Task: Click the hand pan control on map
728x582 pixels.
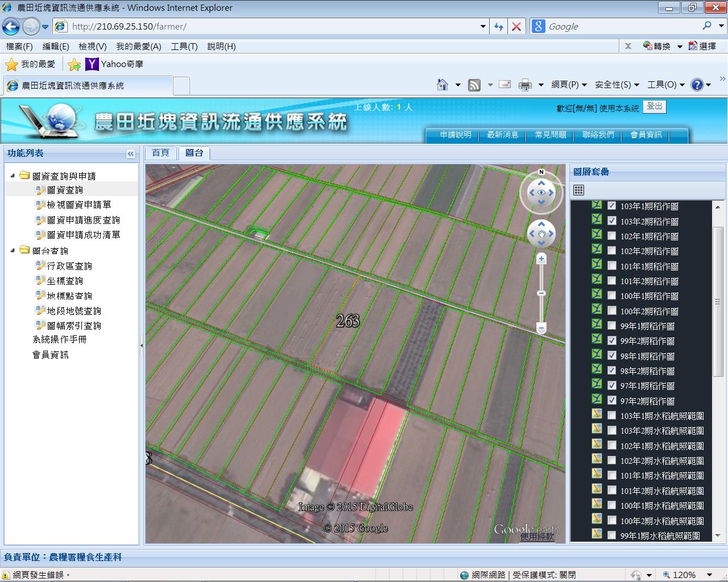Action: click(541, 234)
